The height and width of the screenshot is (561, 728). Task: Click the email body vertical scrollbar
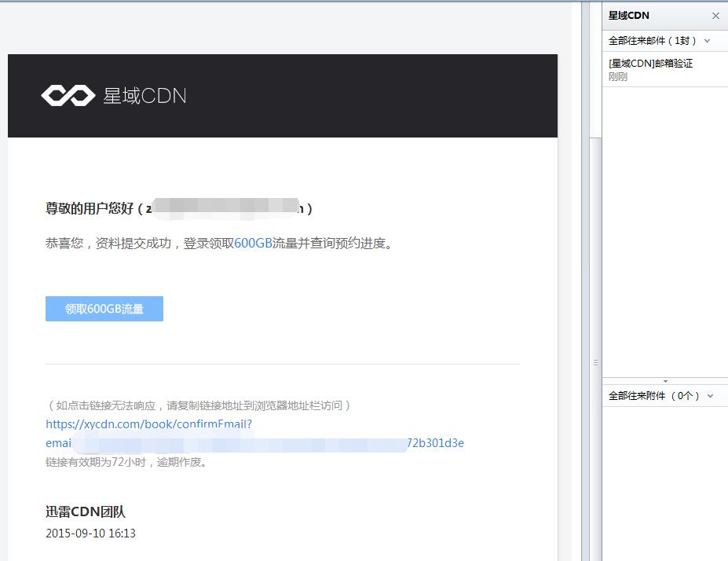(585, 236)
